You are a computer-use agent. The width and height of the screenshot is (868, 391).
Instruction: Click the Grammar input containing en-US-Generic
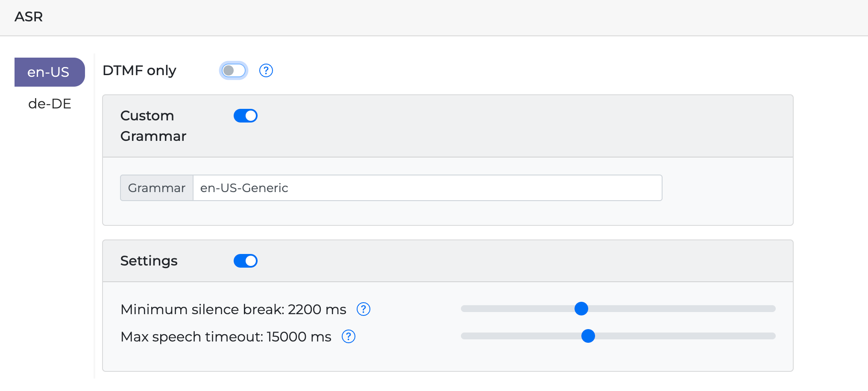click(x=427, y=188)
